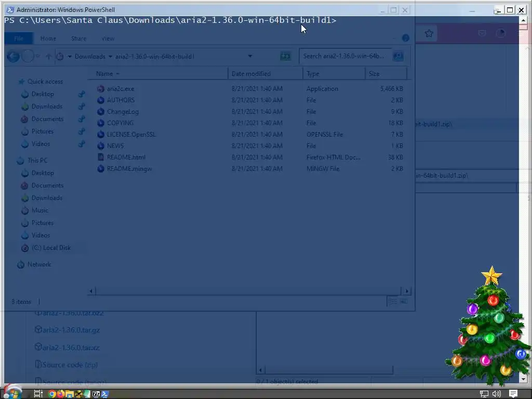Screen dimensions: 532x399
Task: Open the Action Center notification icon
Action: [x=513, y=394]
